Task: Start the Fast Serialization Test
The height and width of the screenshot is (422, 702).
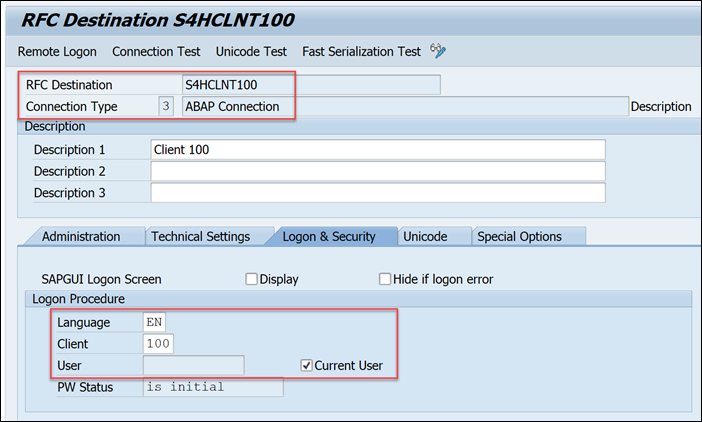Action: [x=361, y=52]
